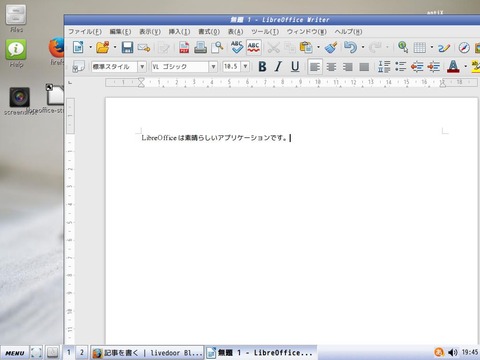Click the volume speaker tray icon
This screenshot has width=480, height=360.
click(x=452, y=352)
